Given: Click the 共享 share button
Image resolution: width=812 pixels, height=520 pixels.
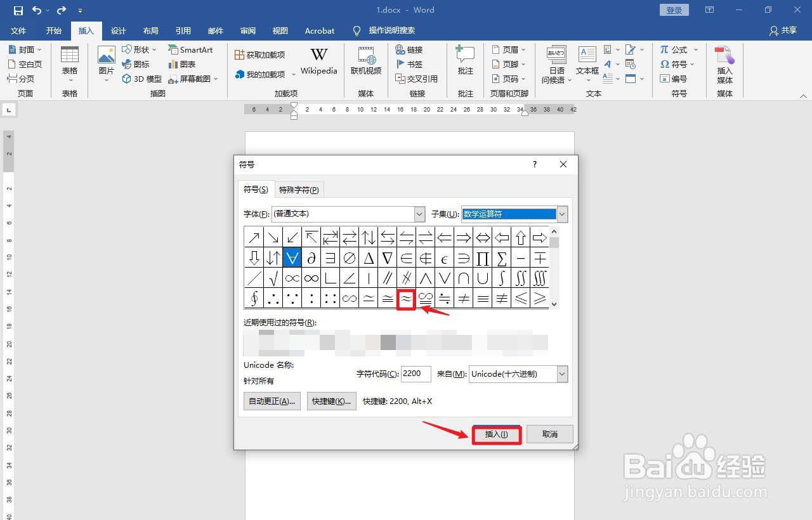Looking at the screenshot, I should pyautogui.click(x=783, y=30).
